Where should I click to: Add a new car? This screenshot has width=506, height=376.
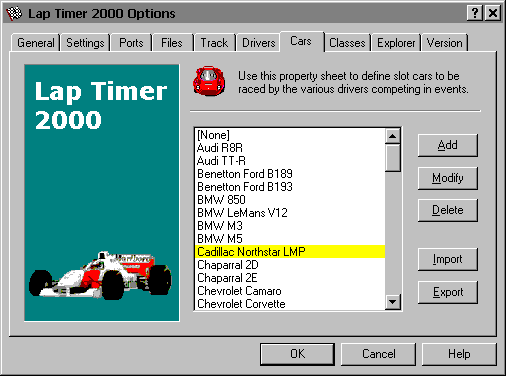448,145
